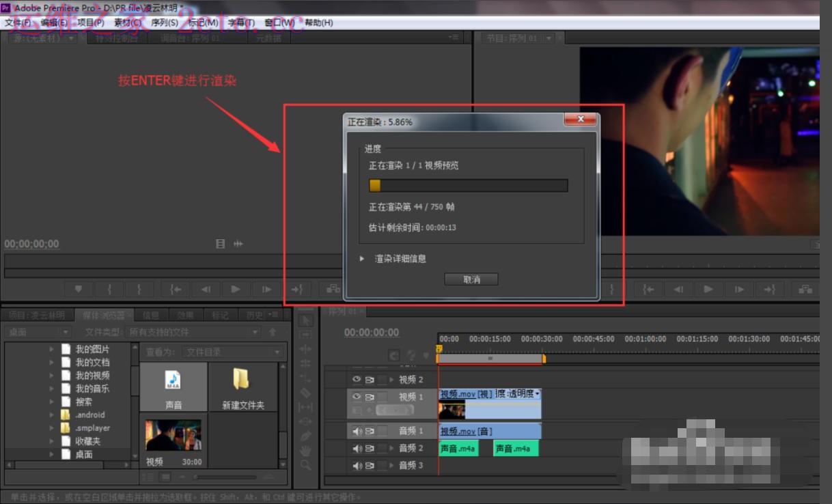
Task: Click Go to In point in Source monitor
Action: coord(176,289)
